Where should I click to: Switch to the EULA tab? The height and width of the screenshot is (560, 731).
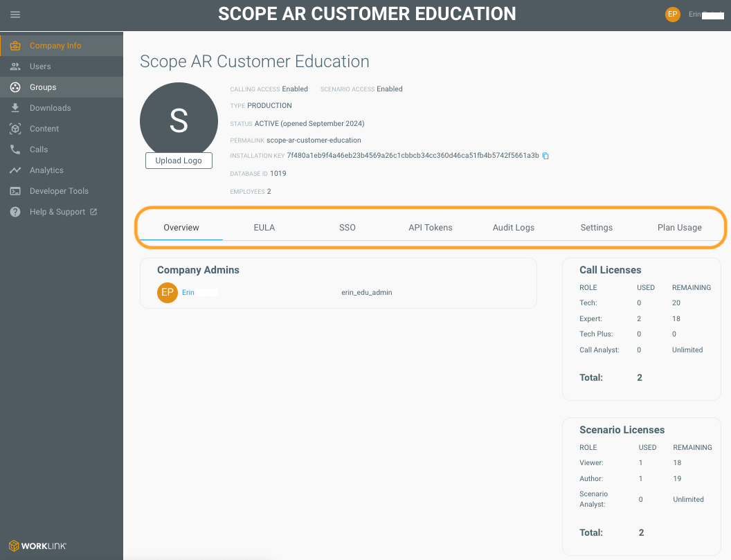pyautogui.click(x=264, y=228)
